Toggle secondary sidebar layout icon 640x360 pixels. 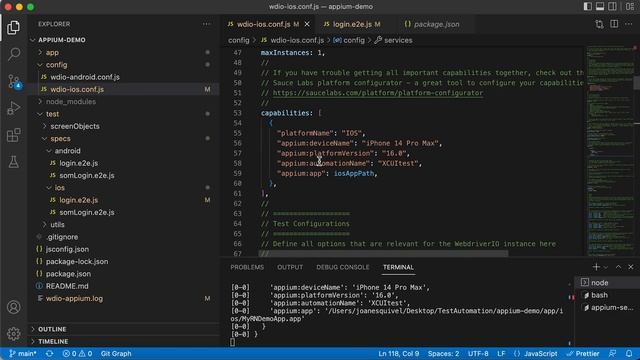coord(612,7)
